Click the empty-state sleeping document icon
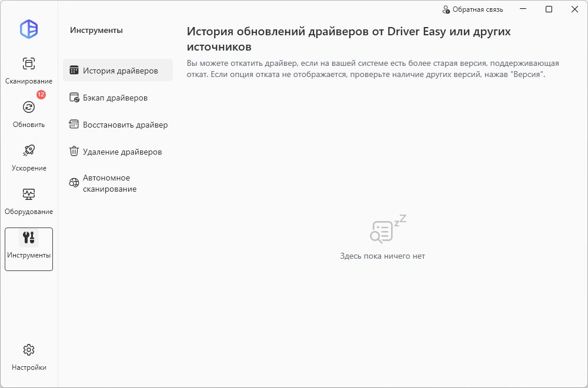The width and height of the screenshot is (588, 388). [386, 230]
